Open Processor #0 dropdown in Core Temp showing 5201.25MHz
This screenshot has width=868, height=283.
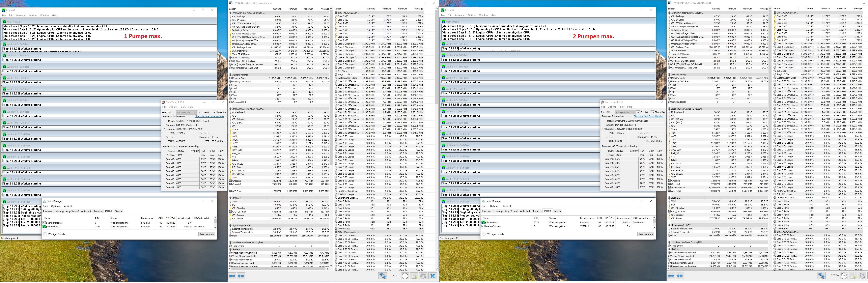625,112
